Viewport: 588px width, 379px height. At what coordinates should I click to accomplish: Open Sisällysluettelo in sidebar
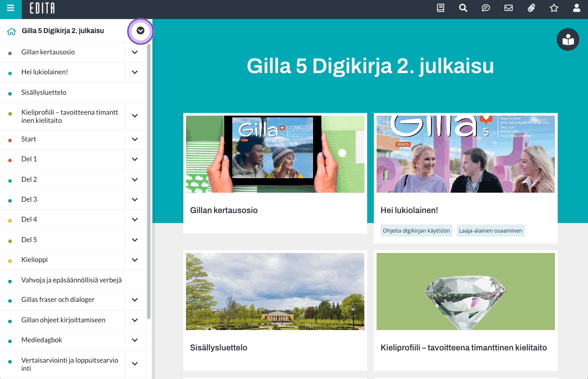click(x=44, y=92)
